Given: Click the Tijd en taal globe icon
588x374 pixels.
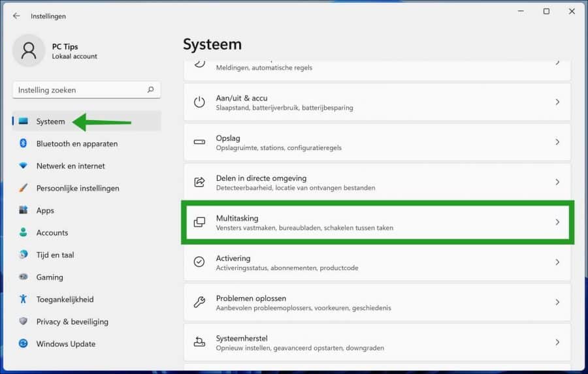Looking at the screenshot, I should click(24, 255).
